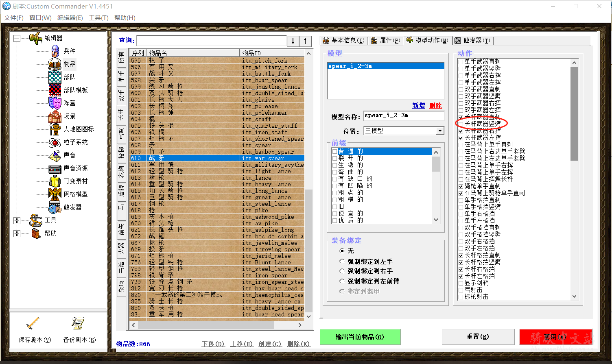Expand the 工具 tree node

(x=17, y=220)
